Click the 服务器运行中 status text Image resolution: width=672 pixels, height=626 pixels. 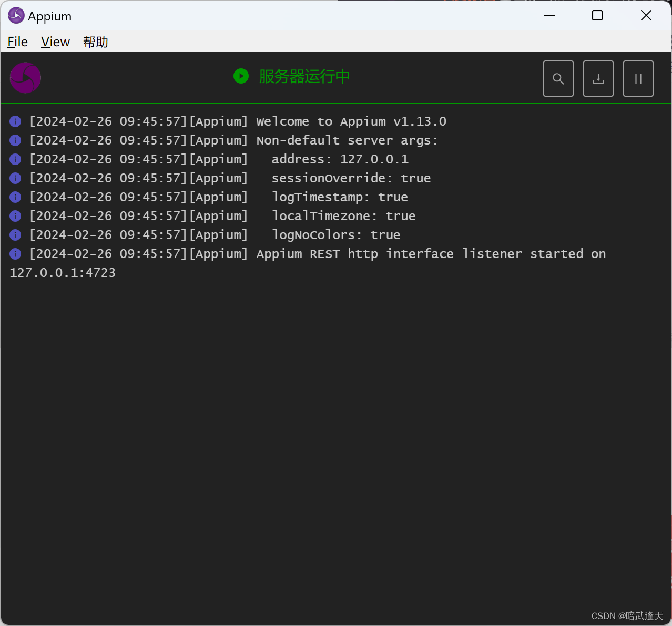pos(304,77)
